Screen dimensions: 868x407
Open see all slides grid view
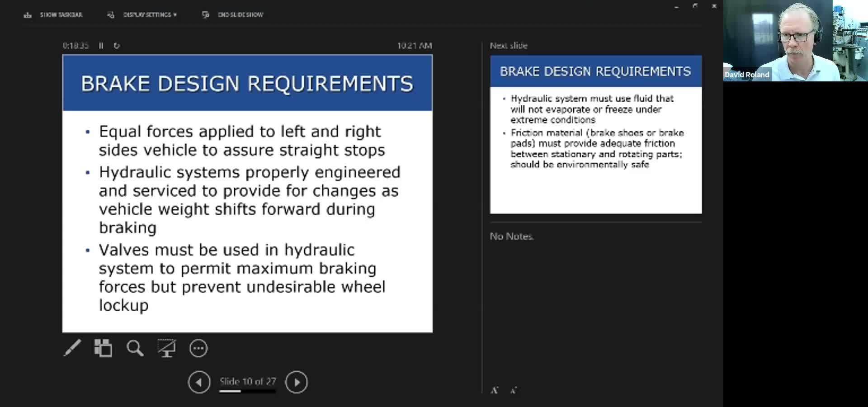pos(103,348)
